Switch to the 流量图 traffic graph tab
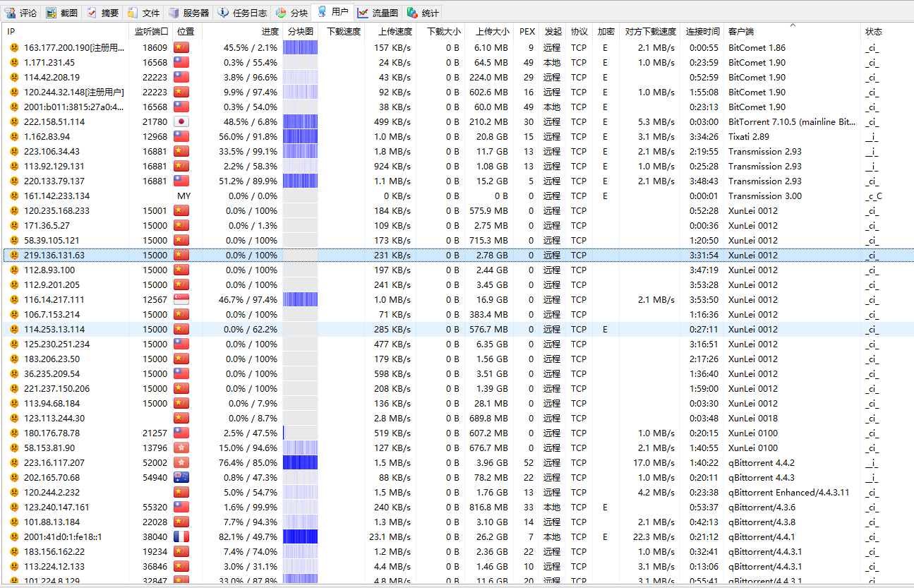Viewport: 914px width, 588px height. (378, 13)
